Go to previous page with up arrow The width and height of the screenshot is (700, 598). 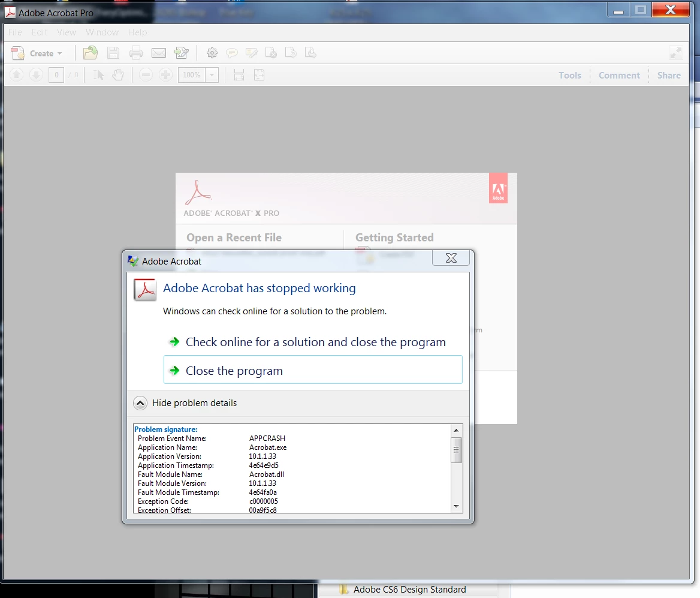tap(17, 74)
